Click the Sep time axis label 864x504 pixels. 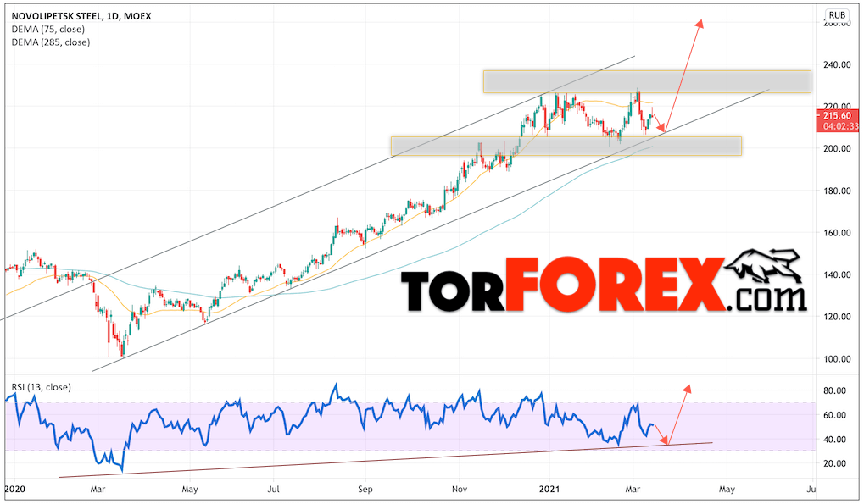pos(365,489)
